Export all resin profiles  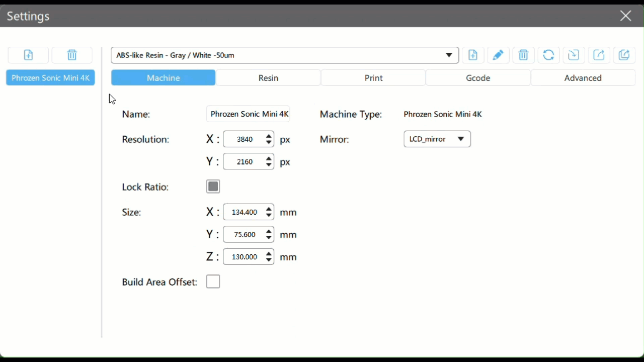(x=624, y=55)
